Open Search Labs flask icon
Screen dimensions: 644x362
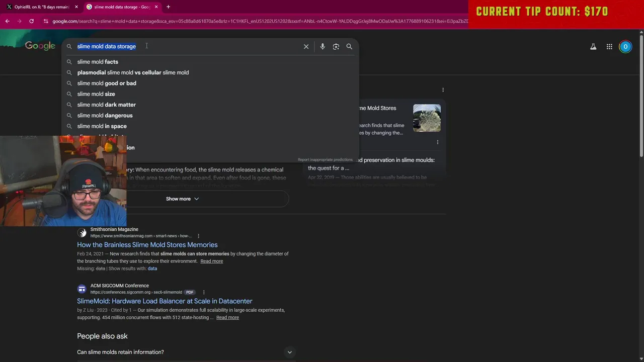pos(593,47)
